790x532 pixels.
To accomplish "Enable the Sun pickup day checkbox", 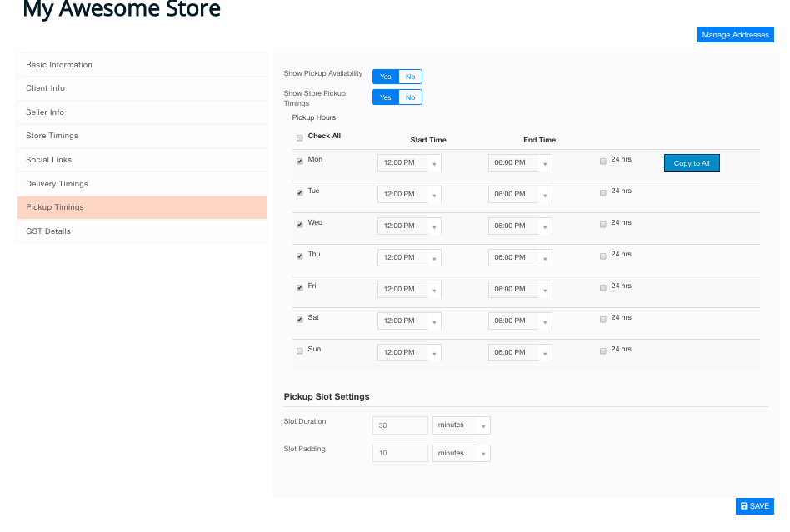I will (x=300, y=351).
